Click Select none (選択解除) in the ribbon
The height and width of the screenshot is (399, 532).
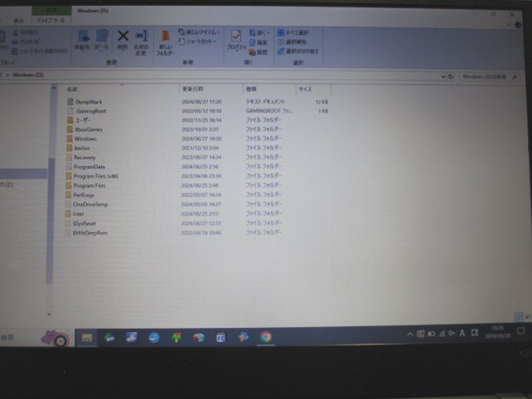tap(292, 42)
